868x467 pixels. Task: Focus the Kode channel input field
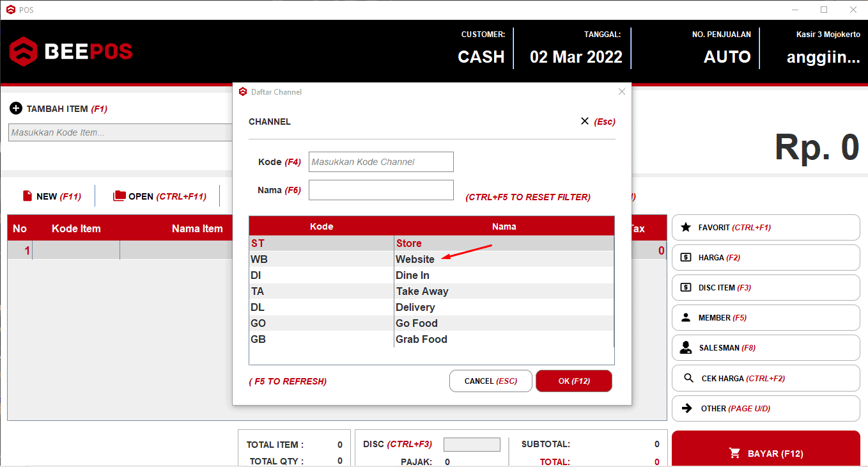tap(381, 162)
